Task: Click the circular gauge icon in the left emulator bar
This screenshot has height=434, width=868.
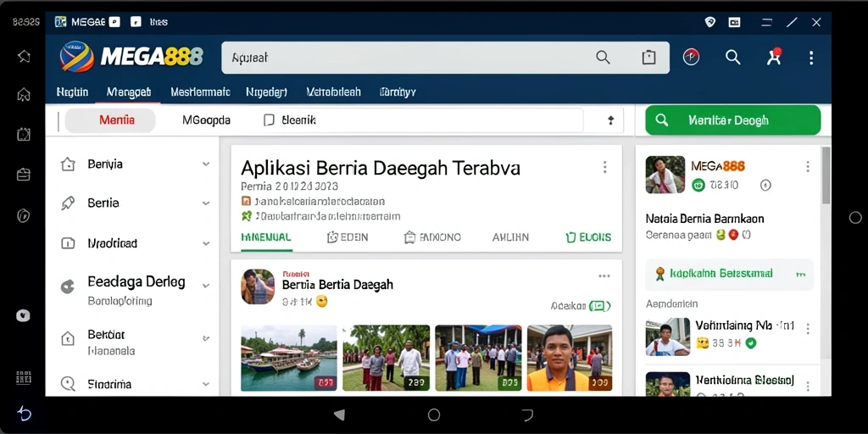Action: 23,215
